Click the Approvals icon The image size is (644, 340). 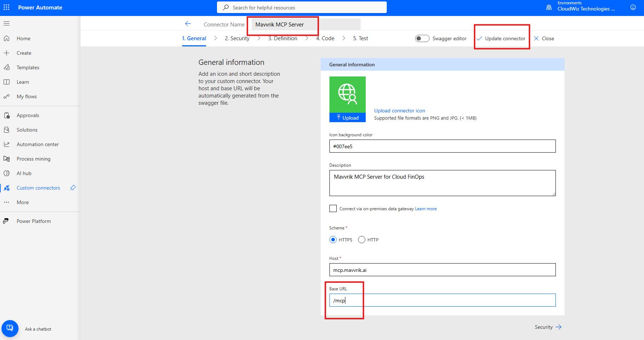7,115
